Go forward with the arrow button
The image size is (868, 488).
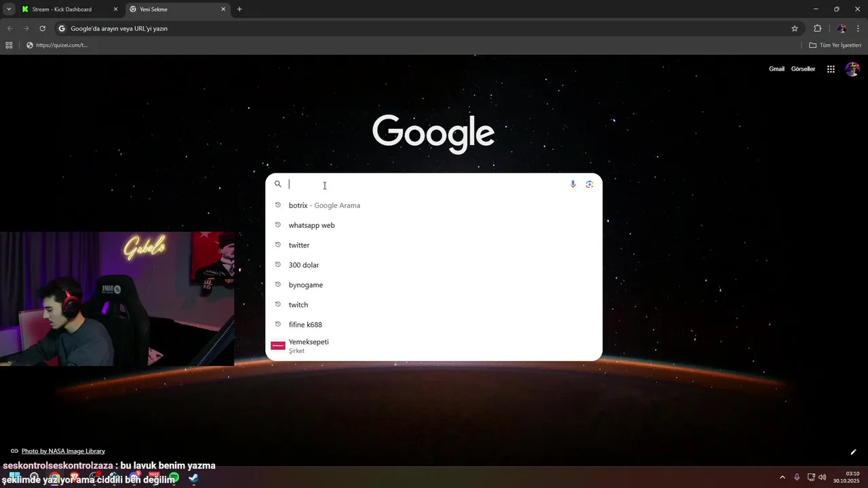(x=26, y=28)
